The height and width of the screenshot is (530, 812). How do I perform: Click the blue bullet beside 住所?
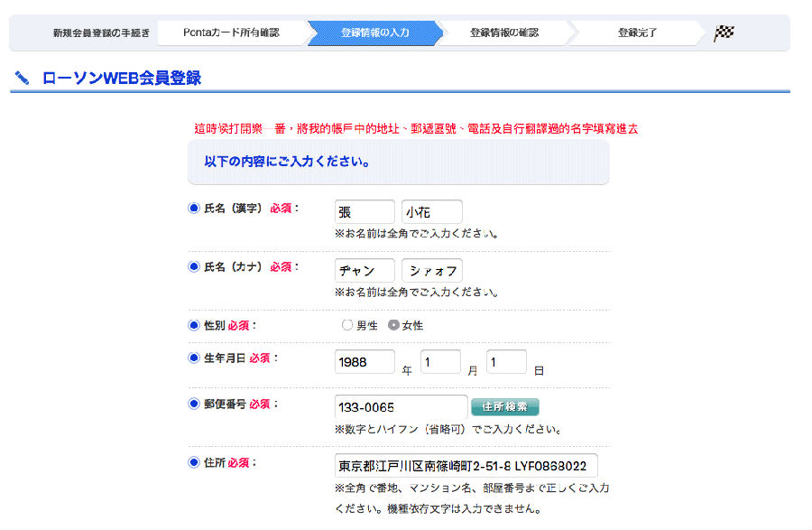pyautogui.click(x=194, y=462)
